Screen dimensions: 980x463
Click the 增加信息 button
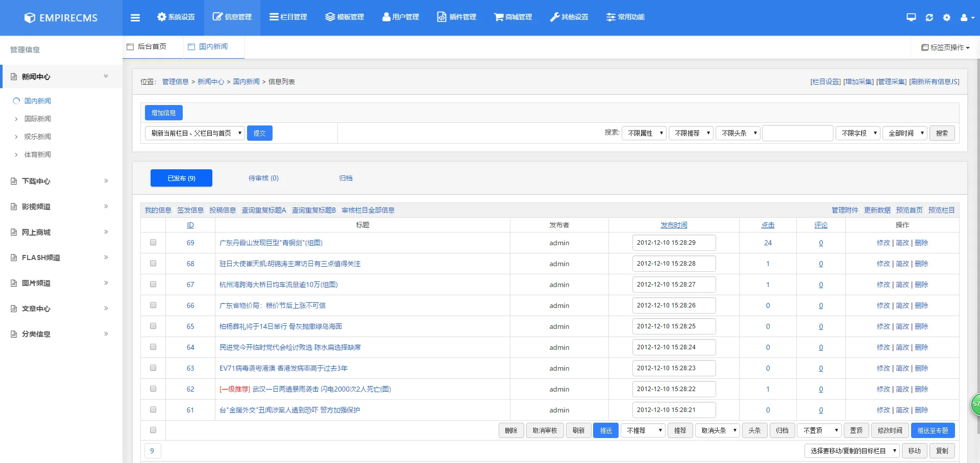point(163,113)
